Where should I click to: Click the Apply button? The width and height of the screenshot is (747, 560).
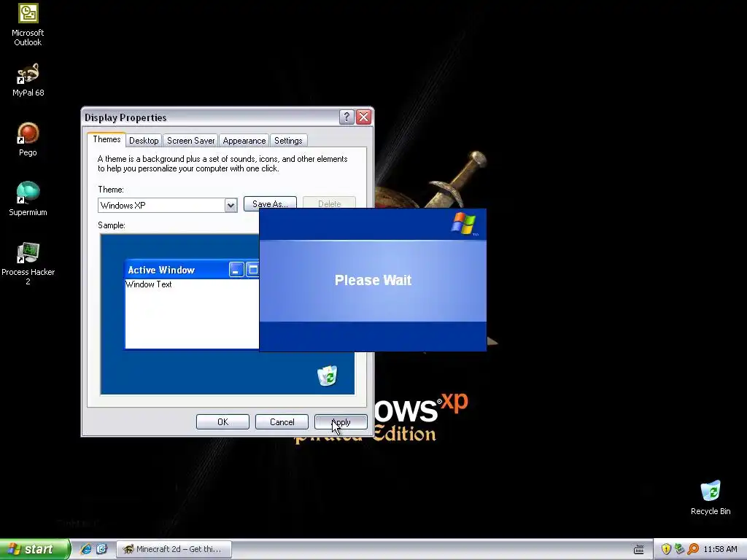tap(341, 422)
